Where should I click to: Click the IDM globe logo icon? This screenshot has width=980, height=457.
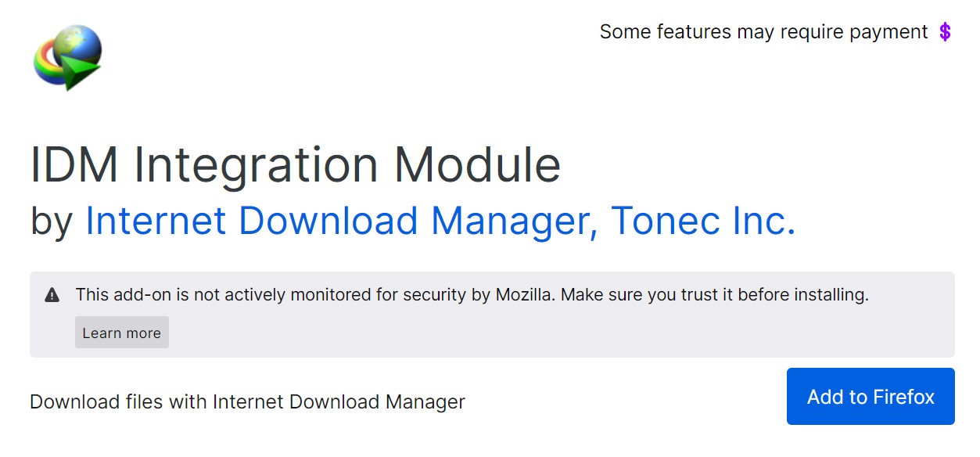tap(68, 57)
